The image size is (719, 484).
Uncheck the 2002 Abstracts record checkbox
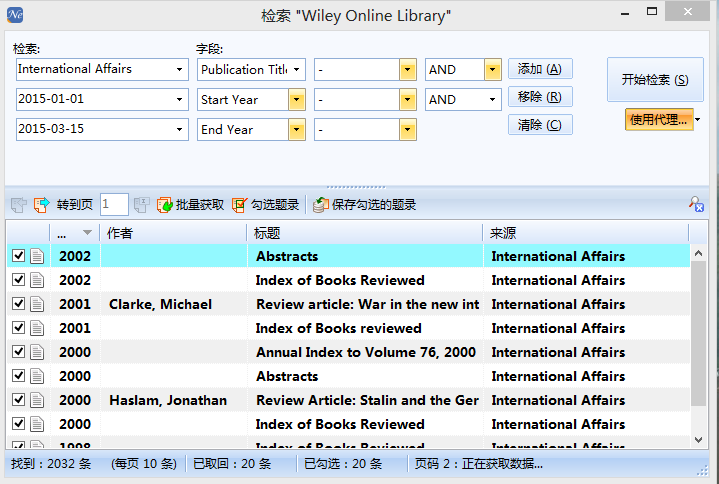[x=18, y=255]
